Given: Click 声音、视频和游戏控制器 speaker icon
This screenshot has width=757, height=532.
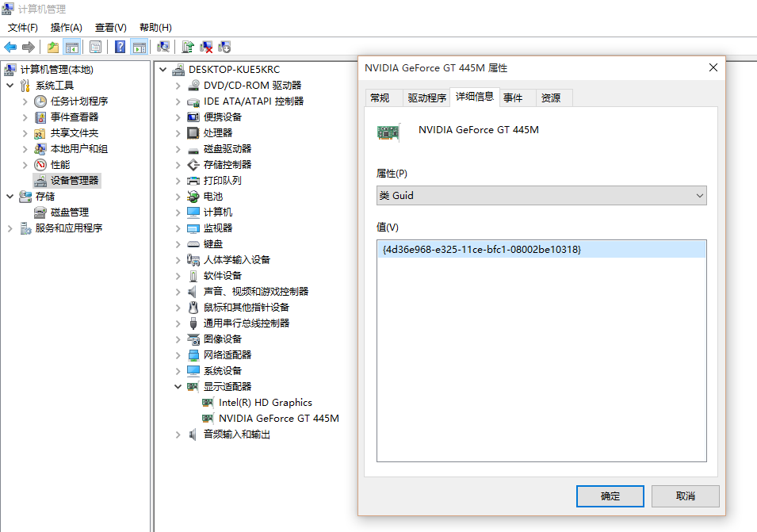Looking at the screenshot, I should click(193, 292).
